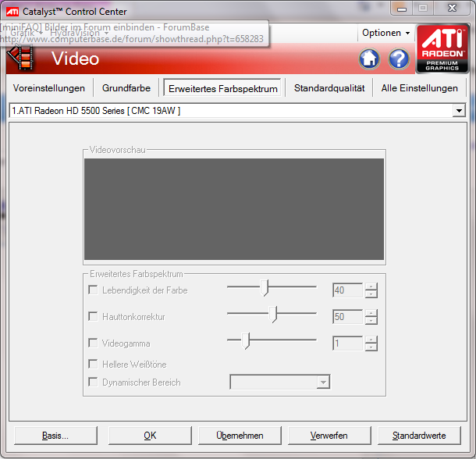
Task: Tick the Hellere Weißtöne checkbox
Action: (x=93, y=364)
